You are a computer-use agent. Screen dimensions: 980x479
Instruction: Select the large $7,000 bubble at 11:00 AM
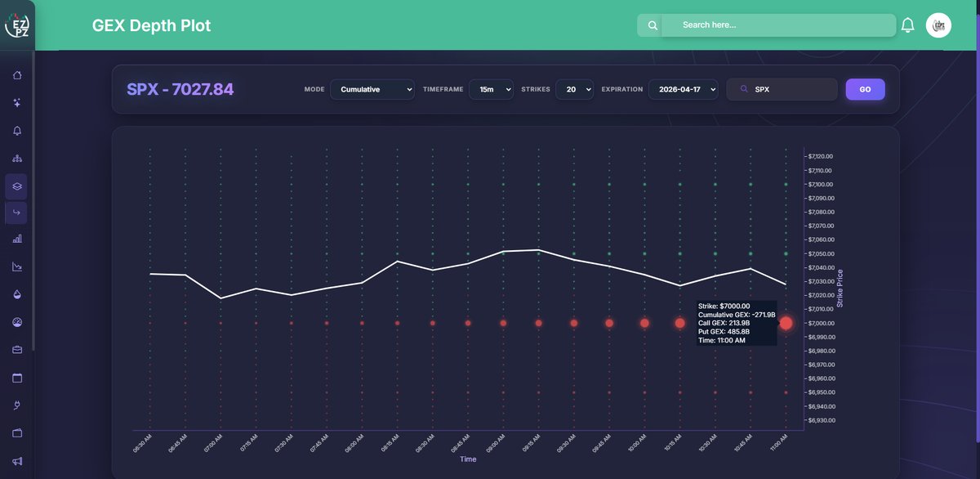(x=786, y=323)
